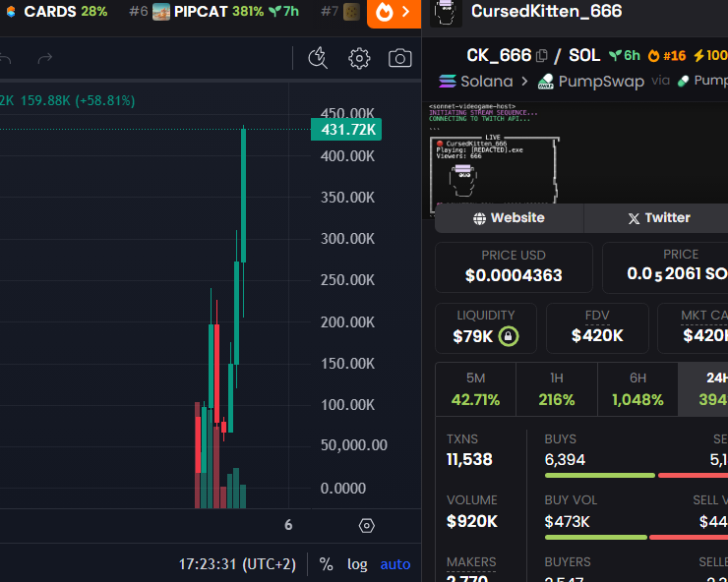Click the LIQUIDITY $79K box
Screen dimensions: 728x582
486,328
